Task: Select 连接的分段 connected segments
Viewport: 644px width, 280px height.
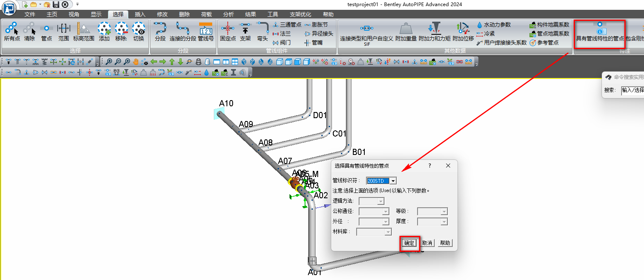Action: coord(183,31)
